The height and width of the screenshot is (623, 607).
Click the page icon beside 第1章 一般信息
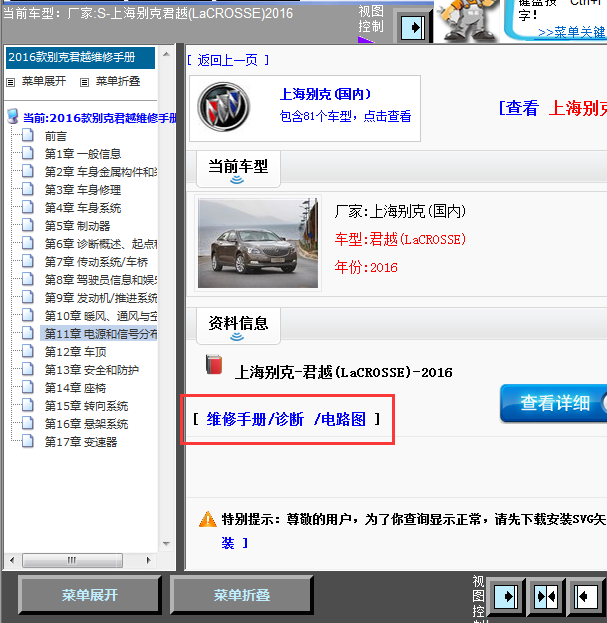pos(27,153)
